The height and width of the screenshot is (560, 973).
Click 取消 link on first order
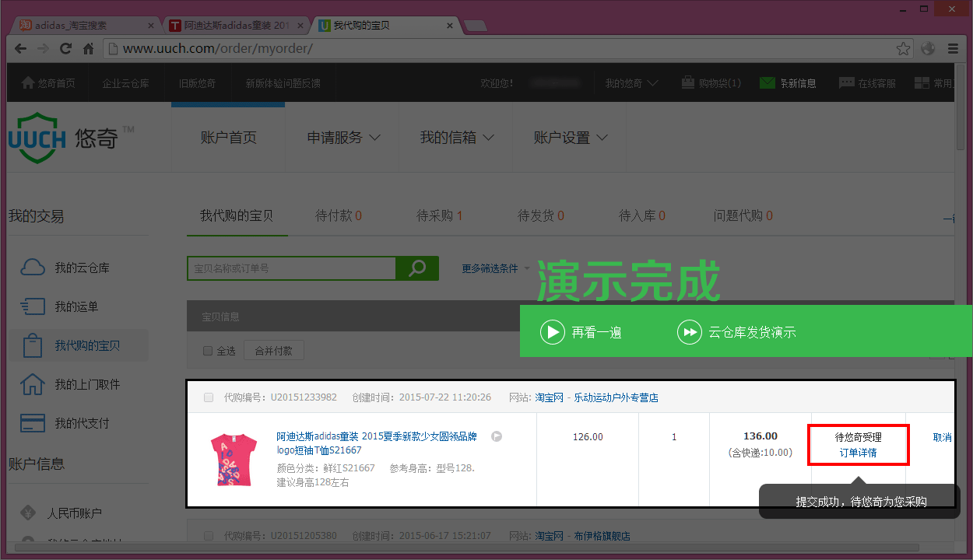click(x=942, y=437)
